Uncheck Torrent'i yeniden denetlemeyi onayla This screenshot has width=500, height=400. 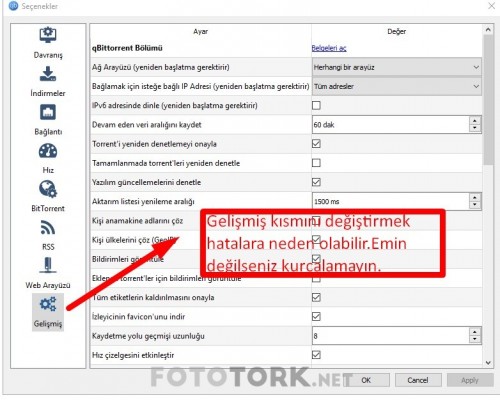click(x=316, y=144)
